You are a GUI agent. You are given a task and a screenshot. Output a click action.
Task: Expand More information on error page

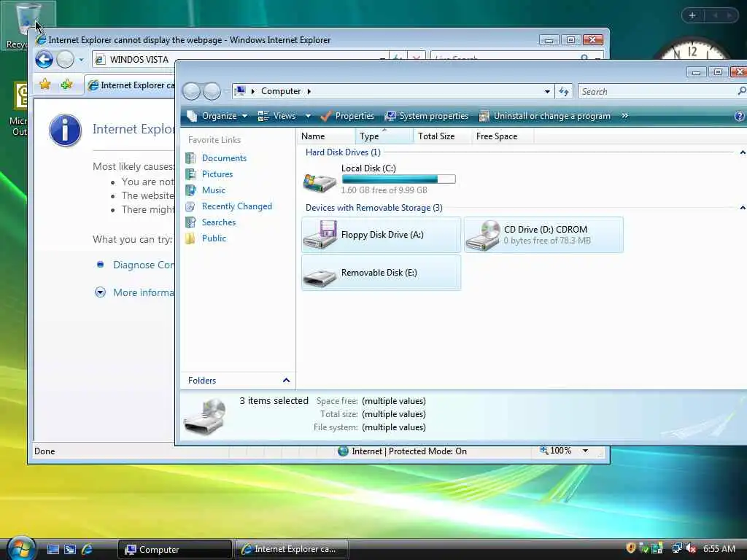[100, 292]
